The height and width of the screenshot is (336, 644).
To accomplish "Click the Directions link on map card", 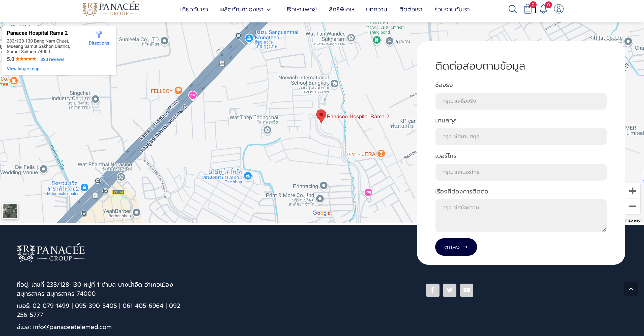I will [x=99, y=43].
